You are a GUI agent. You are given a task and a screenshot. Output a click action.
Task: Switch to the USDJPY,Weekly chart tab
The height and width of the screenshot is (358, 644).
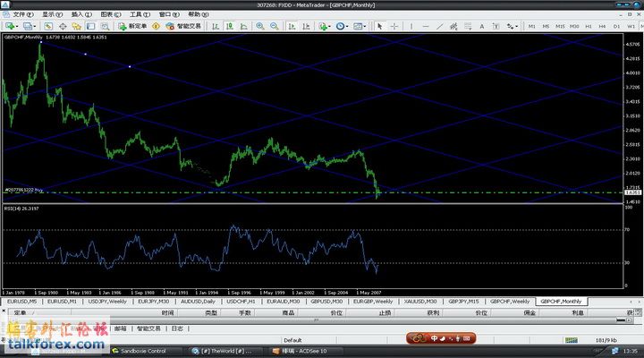(107, 302)
